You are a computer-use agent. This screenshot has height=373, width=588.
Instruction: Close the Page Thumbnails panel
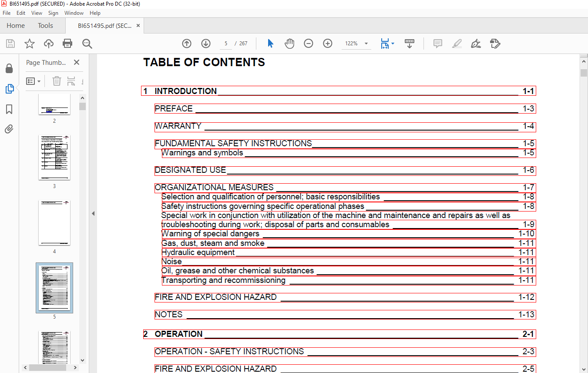click(x=77, y=62)
